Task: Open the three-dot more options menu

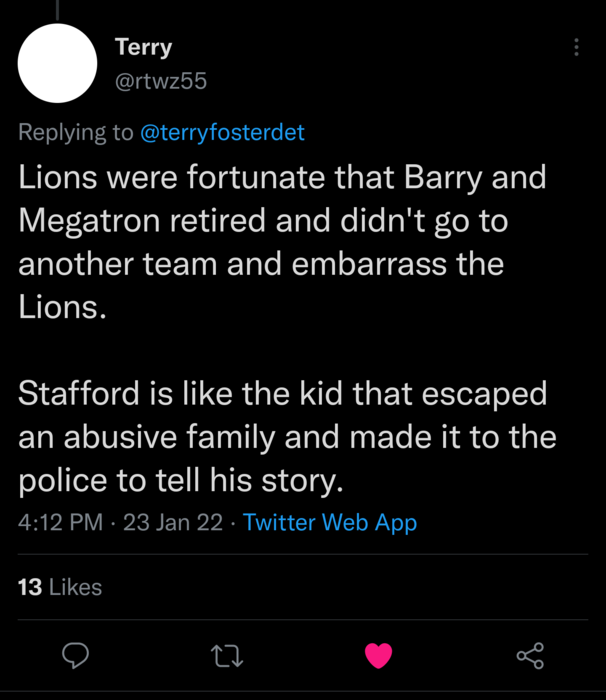Action: click(x=576, y=48)
